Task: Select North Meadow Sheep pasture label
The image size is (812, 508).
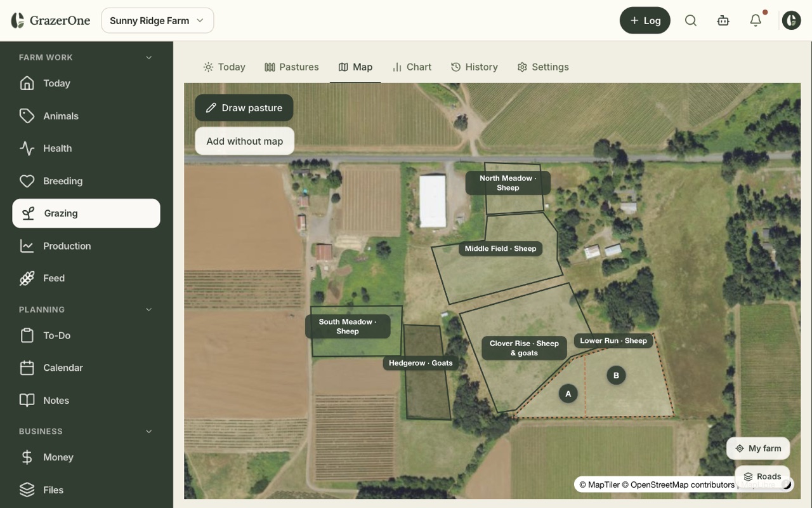Action: pos(507,183)
